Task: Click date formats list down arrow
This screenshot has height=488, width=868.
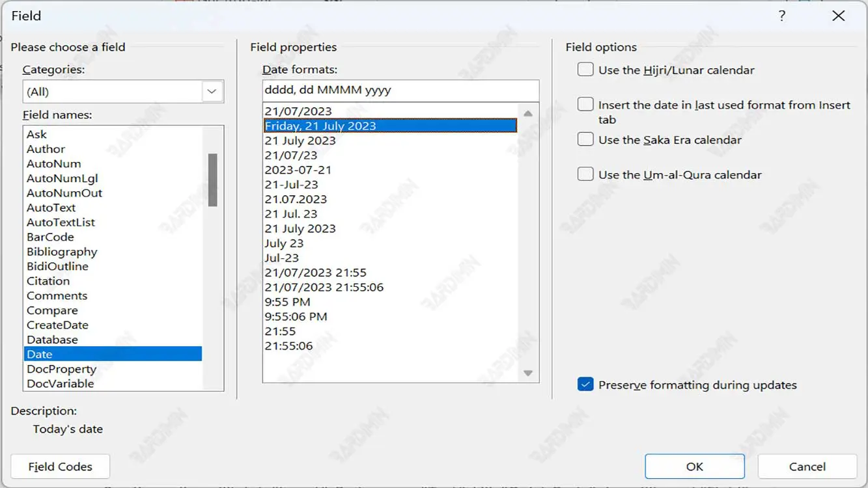Action: click(528, 373)
